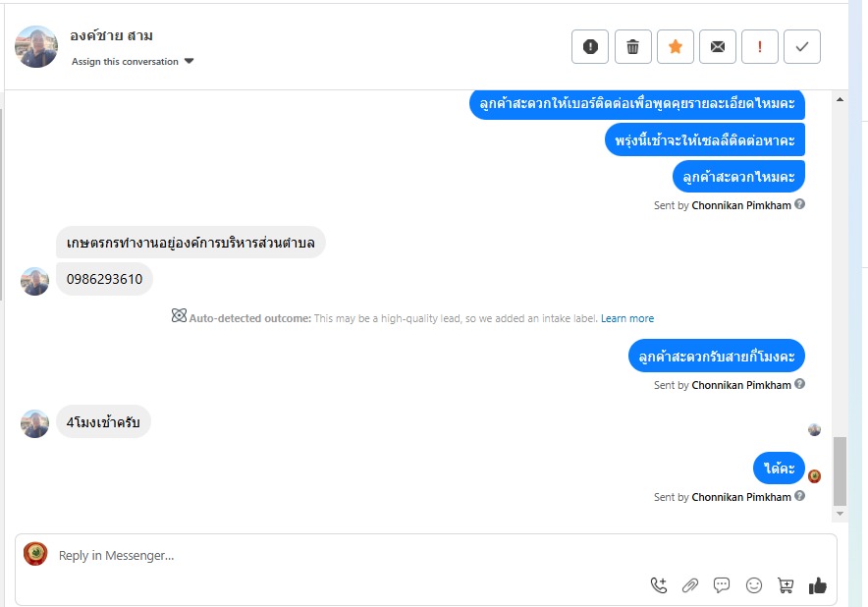Open saved replies speech bubble icon
The height and width of the screenshot is (607, 868).
coord(722,585)
